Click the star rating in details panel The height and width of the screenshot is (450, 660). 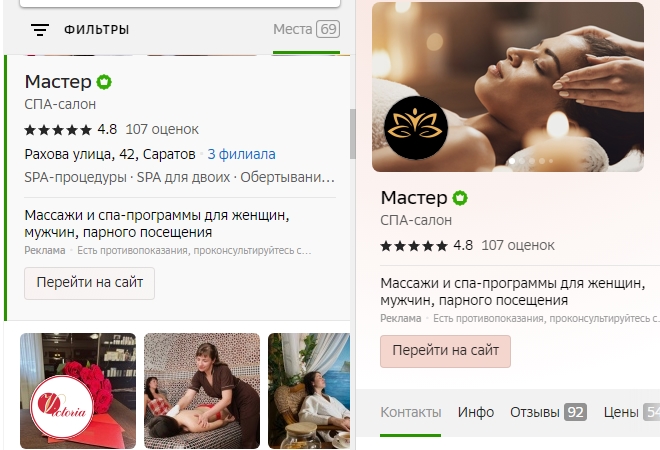[x=414, y=246]
